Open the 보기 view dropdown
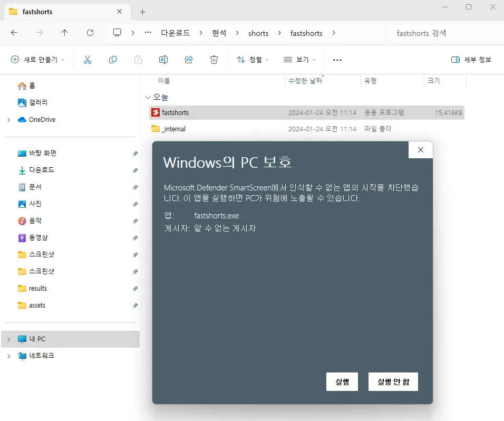 pyautogui.click(x=299, y=60)
